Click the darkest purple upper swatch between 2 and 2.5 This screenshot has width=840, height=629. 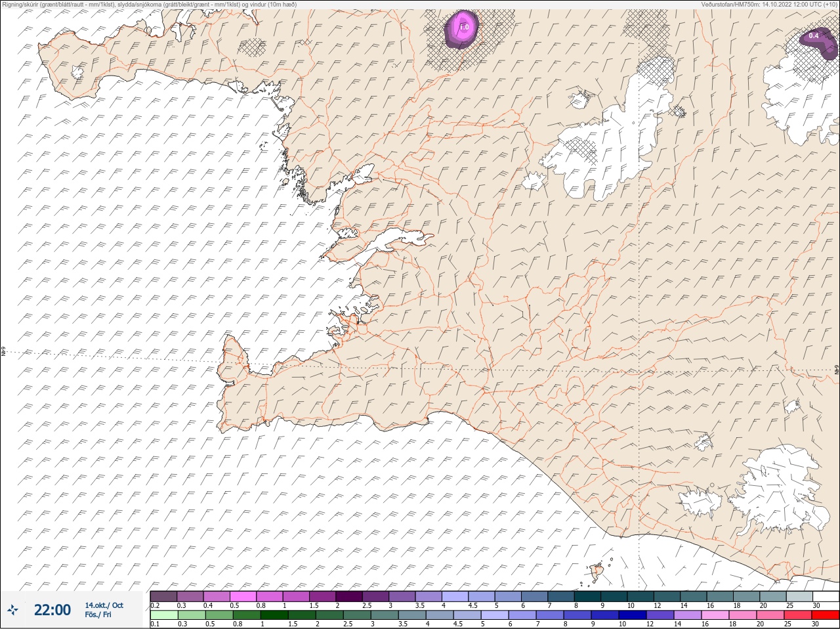[x=349, y=596]
